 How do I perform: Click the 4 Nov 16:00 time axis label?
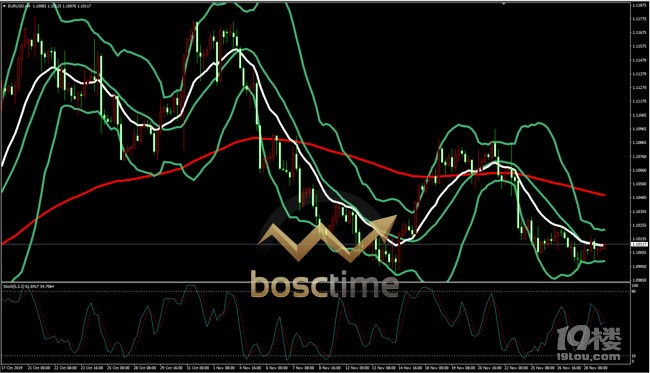coord(251,368)
